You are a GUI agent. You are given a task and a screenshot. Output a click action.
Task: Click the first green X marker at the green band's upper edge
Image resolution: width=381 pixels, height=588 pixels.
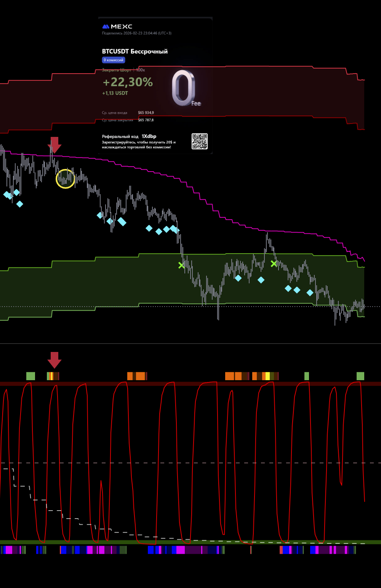point(181,265)
